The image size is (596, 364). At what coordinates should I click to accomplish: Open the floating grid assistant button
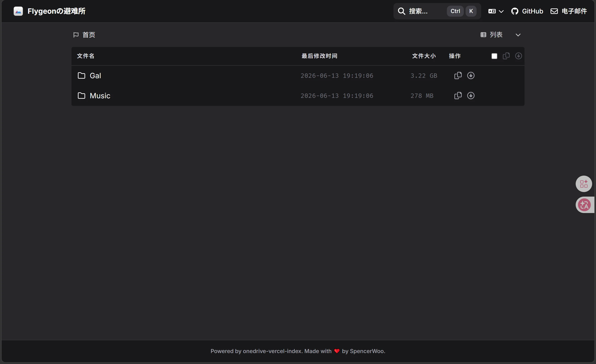tap(583, 184)
